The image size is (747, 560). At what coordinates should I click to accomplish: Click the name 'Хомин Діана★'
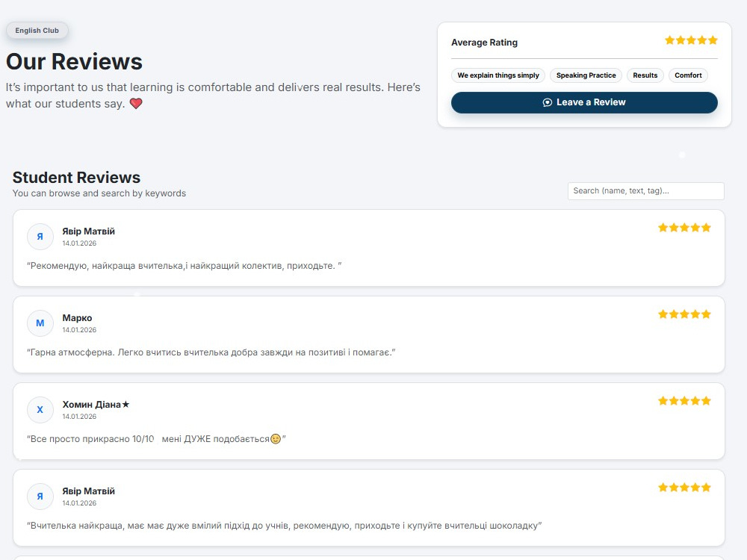click(x=96, y=405)
